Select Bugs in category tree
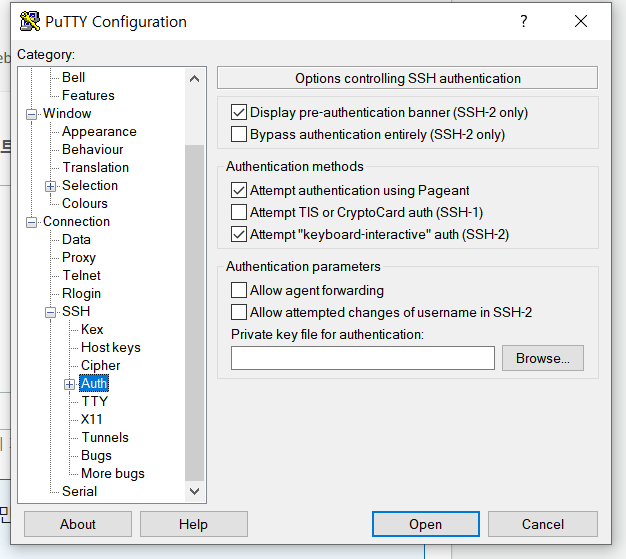The height and width of the screenshot is (559, 626). pos(96,455)
